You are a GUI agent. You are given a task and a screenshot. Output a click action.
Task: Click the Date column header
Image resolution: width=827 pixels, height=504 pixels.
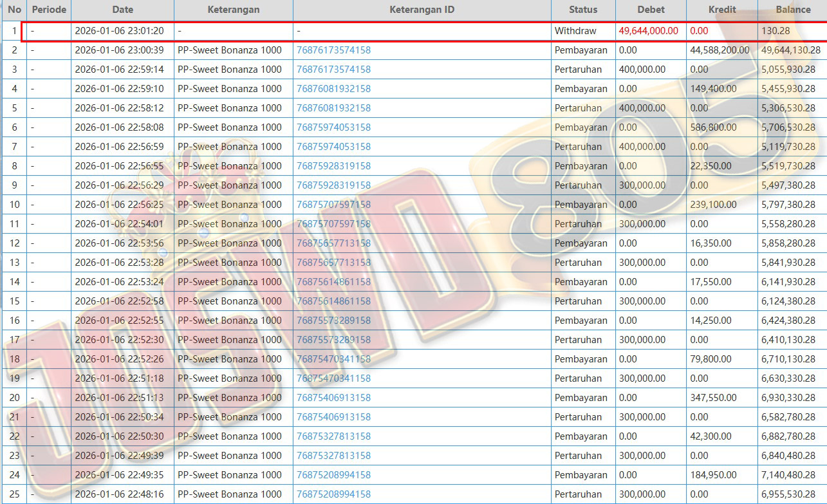pos(122,10)
